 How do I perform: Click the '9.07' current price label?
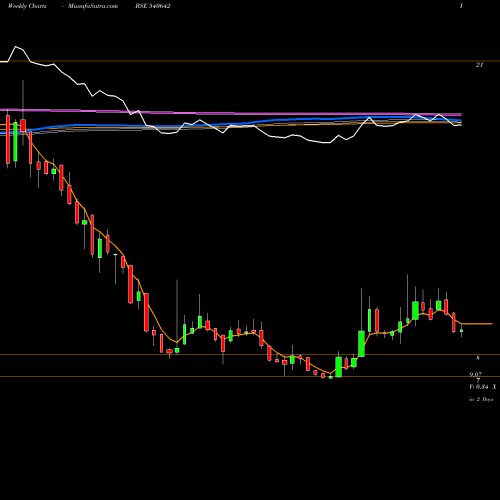[x=475, y=374]
